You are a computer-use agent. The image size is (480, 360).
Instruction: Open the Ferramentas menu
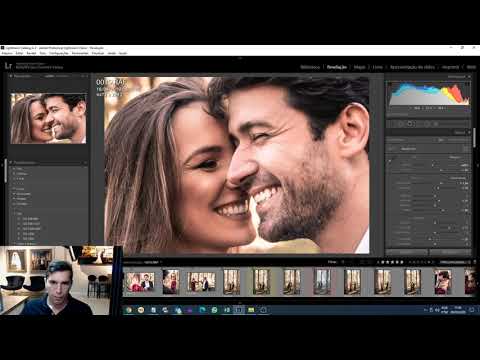click(x=80, y=53)
